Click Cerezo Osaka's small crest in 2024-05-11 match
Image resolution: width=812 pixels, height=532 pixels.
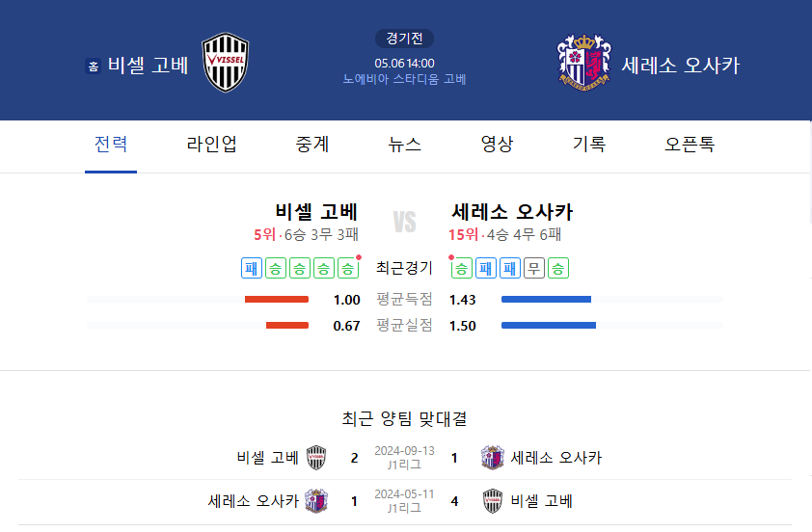316,501
